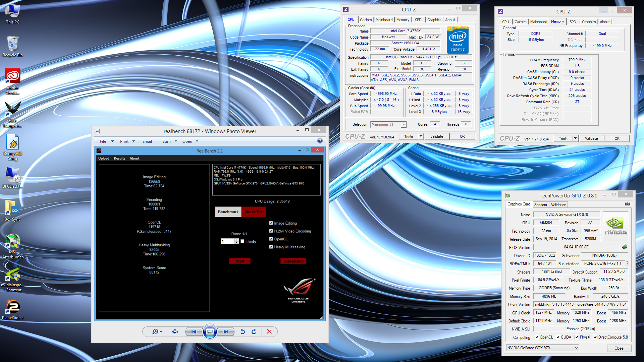The width and height of the screenshot is (644, 362).
Task: Launch MSI Afterburner shortcut
Action: click(x=13, y=246)
